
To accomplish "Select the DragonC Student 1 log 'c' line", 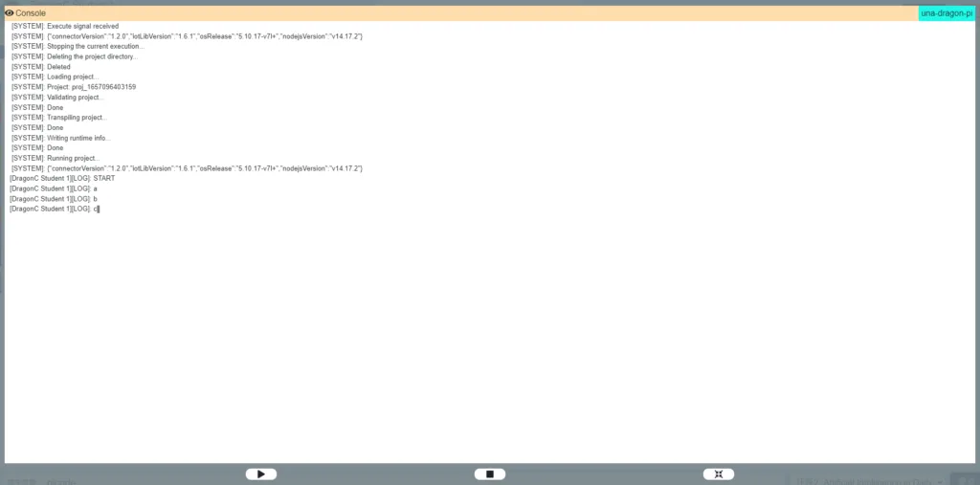I will click(x=55, y=209).
